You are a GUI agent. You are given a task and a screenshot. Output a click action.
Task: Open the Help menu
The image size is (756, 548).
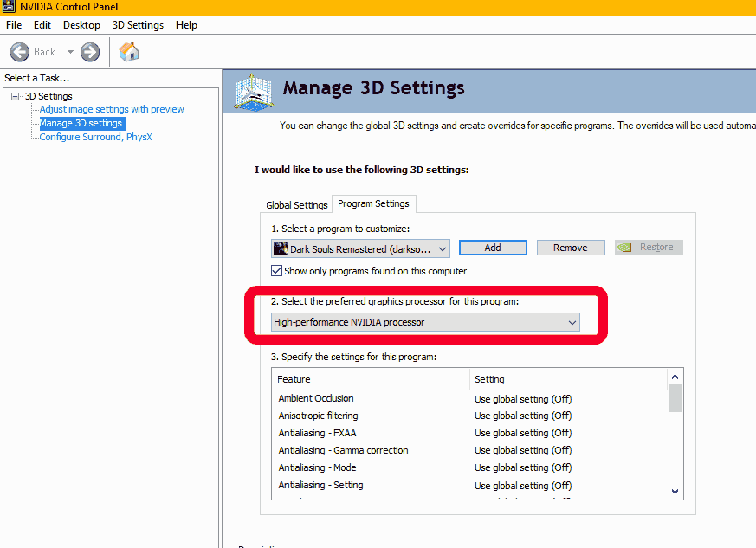click(x=186, y=25)
